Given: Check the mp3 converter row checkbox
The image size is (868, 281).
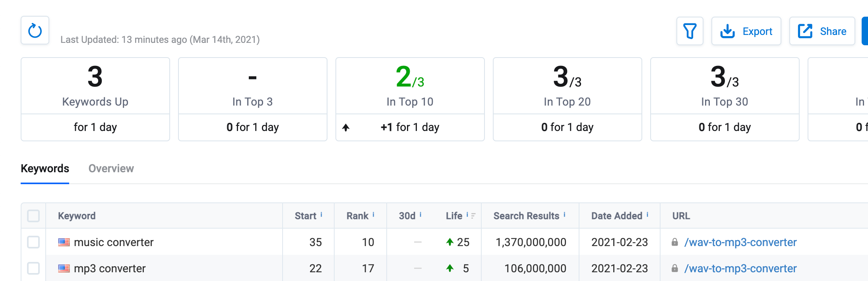Looking at the screenshot, I should [33, 268].
